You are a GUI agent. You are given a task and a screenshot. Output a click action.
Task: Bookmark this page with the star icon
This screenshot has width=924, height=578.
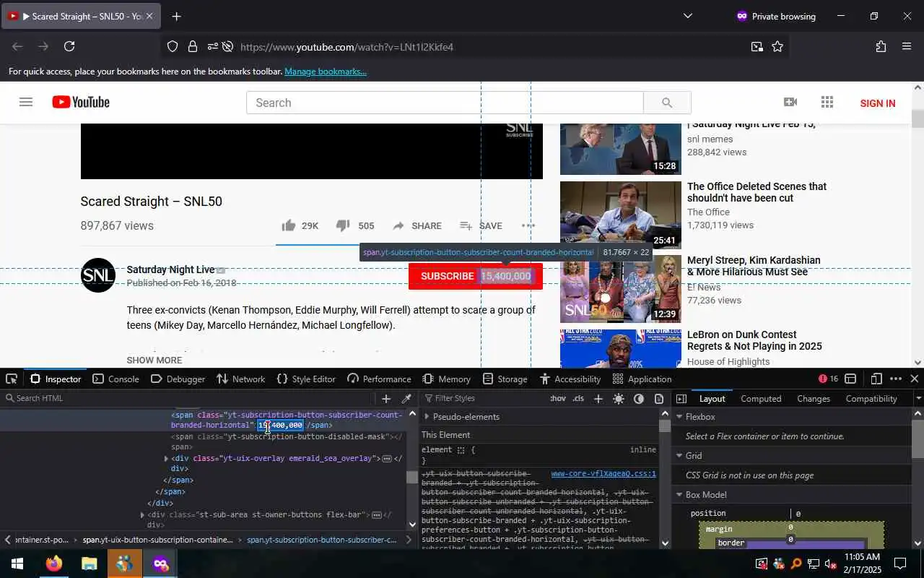click(x=777, y=47)
